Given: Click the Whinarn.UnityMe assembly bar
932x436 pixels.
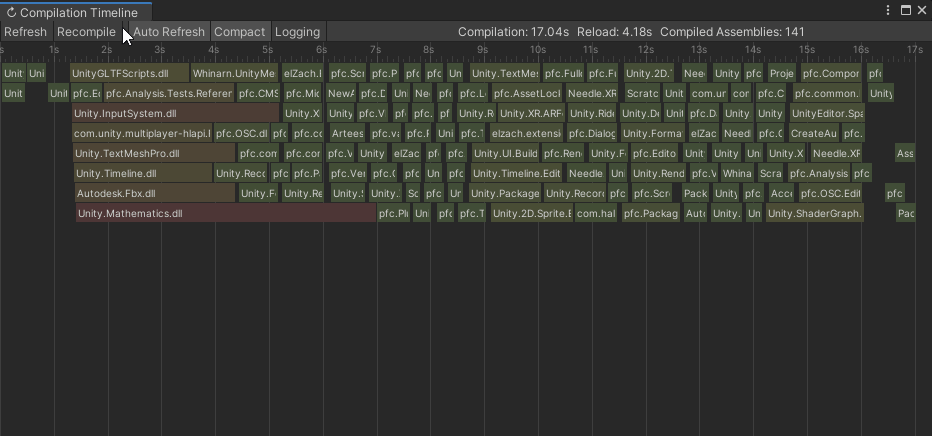Looking at the screenshot, I should pos(234,74).
